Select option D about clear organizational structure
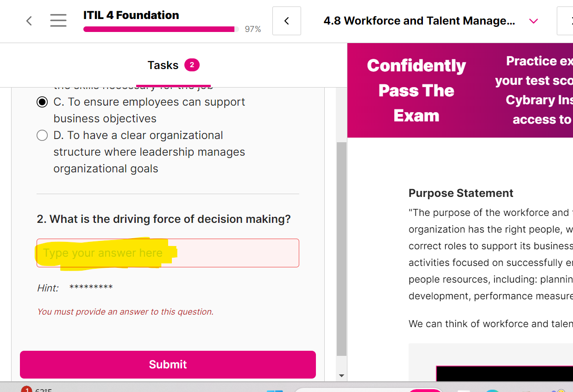This screenshot has width=573, height=392. point(42,136)
